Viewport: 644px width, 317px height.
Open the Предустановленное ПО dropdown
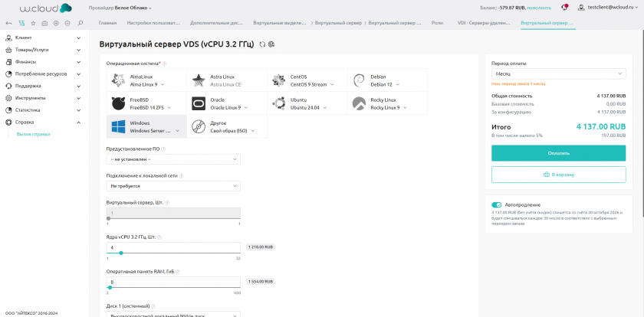point(173,159)
